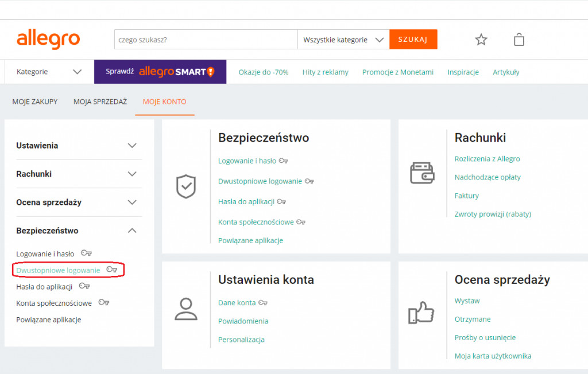
Task: Open Promocje z Monetami menu link
Action: pyautogui.click(x=398, y=72)
